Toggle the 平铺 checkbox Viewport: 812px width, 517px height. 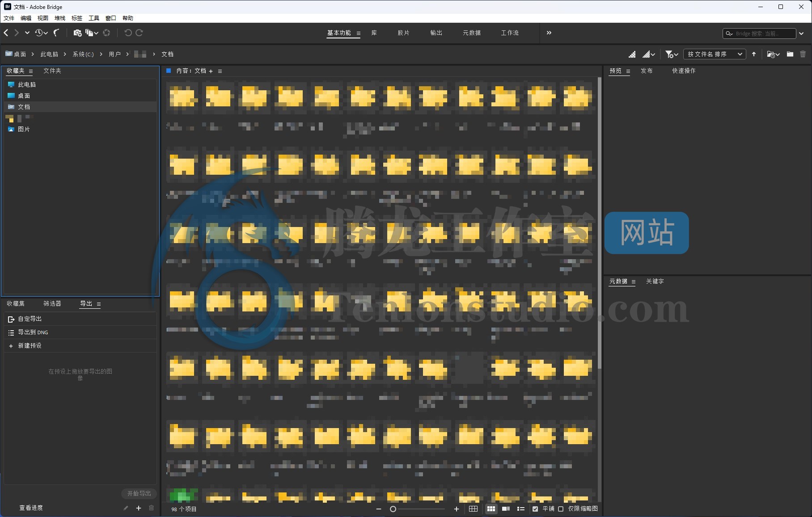click(535, 509)
